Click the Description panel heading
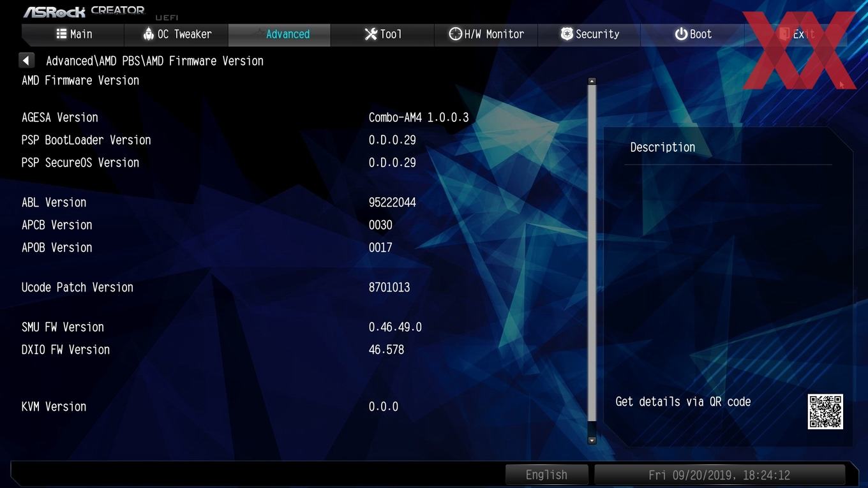868x488 pixels. click(x=662, y=147)
